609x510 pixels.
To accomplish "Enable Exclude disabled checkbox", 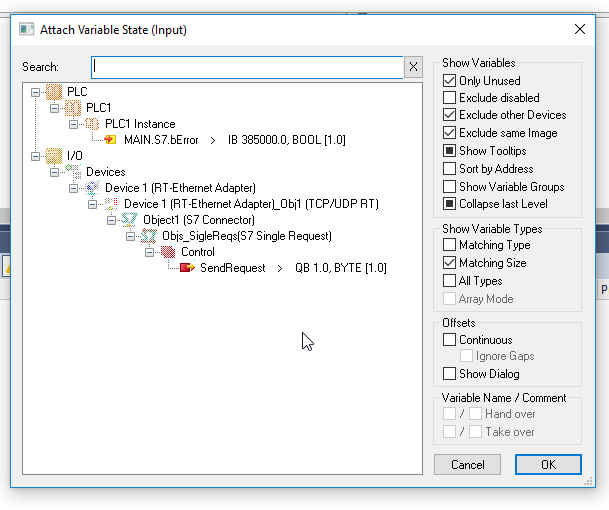I will click(x=449, y=97).
